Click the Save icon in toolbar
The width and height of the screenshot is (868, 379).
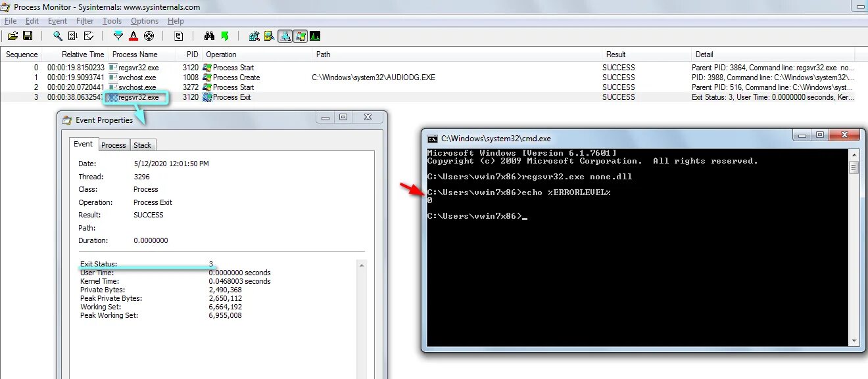[x=28, y=36]
